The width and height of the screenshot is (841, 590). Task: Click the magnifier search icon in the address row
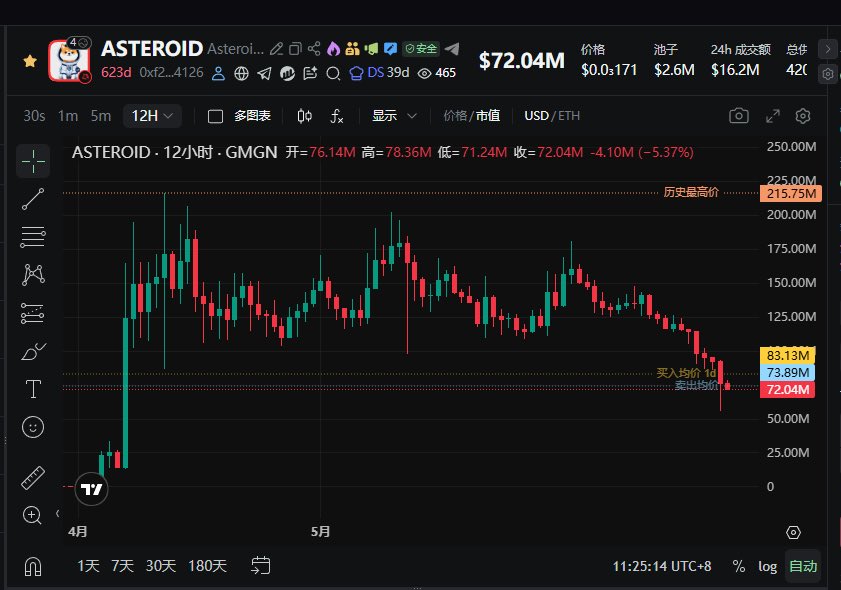coord(333,73)
